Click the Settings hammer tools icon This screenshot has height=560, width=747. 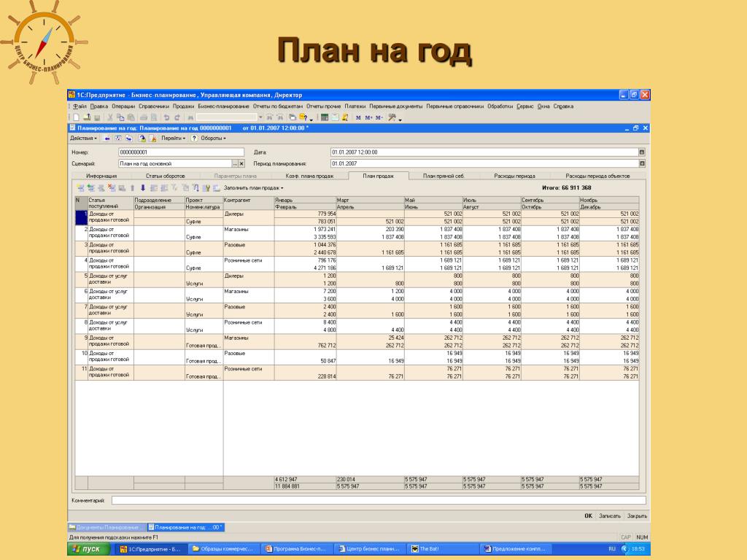click(x=392, y=117)
